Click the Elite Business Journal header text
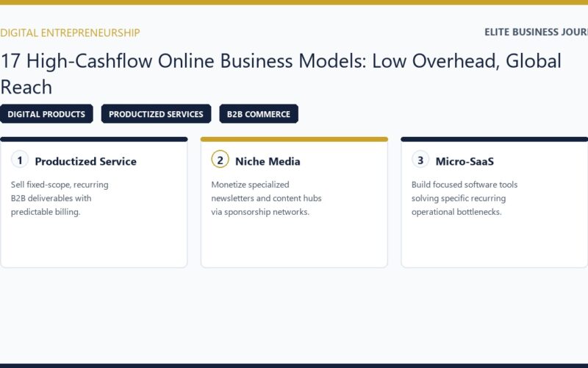588x368 pixels. point(537,32)
